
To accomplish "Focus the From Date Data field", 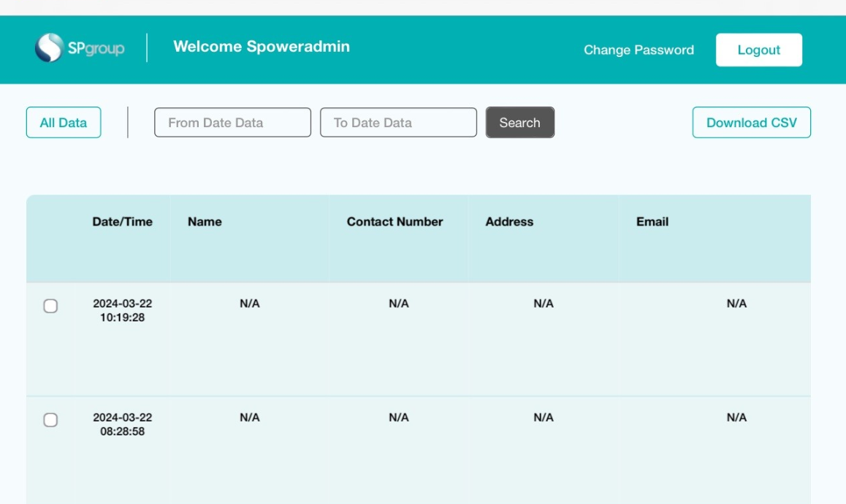I will coord(232,123).
